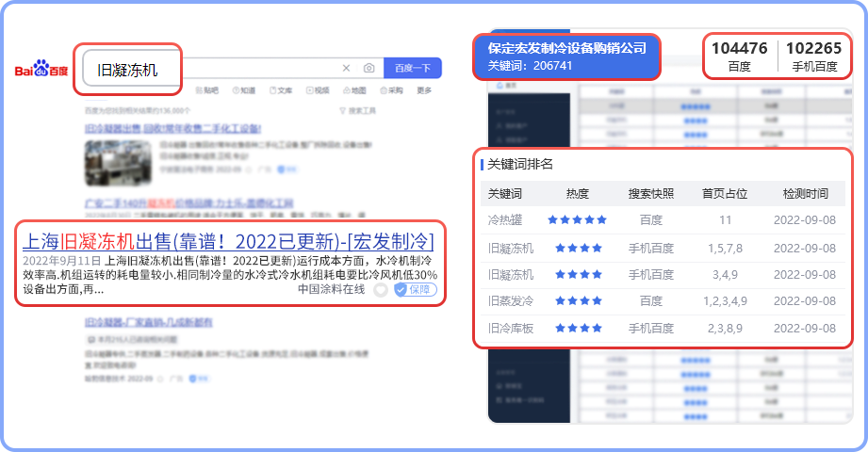Screen dimensions: 868x452
Task: Click the 2,3,8,9 ranking cell
Action: 725,329
